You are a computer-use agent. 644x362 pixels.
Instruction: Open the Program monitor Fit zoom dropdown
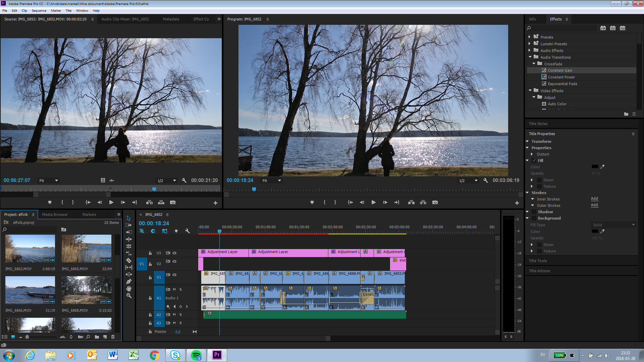coord(272,181)
